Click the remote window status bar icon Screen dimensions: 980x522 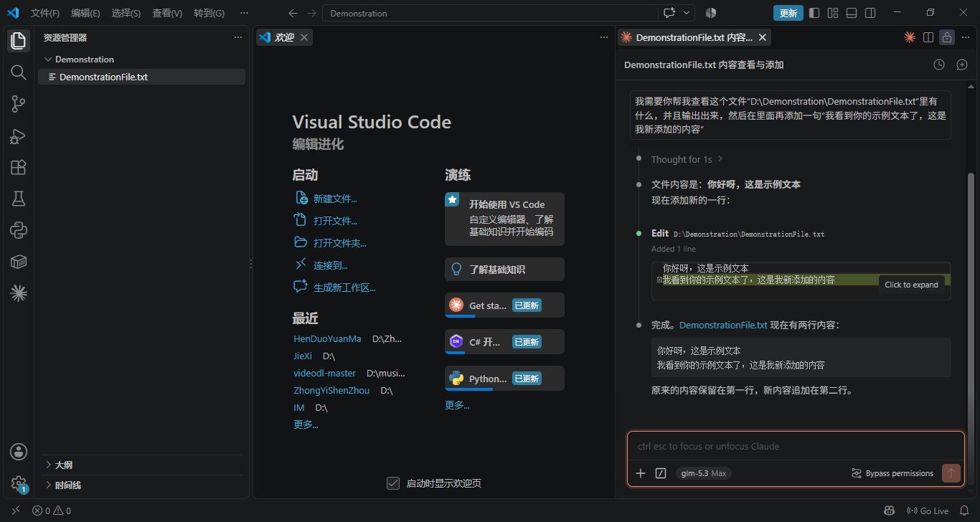pyautogui.click(x=16, y=511)
